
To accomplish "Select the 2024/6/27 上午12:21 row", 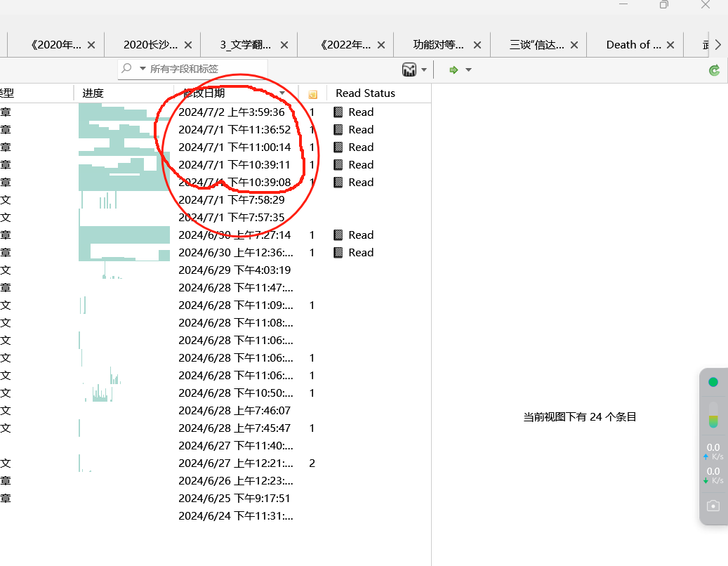I will pyautogui.click(x=216, y=463).
